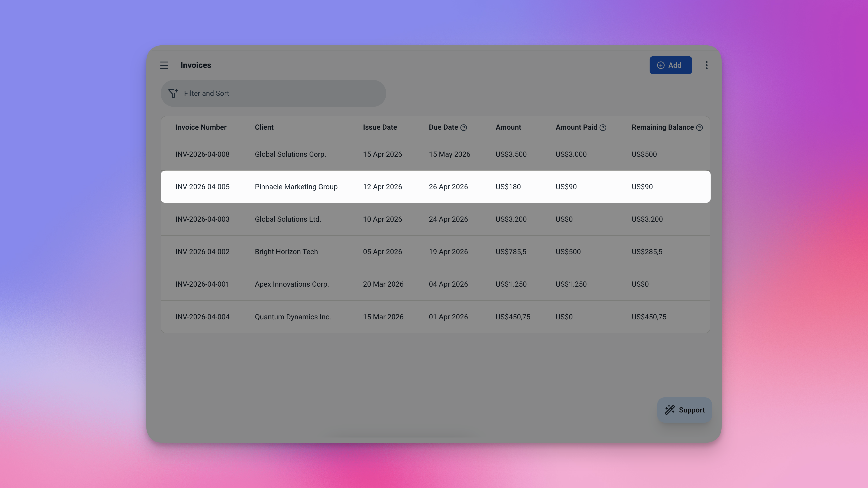This screenshot has height=488, width=868.
Task: Sort by the Amount column header
Action: coord(508,127)
